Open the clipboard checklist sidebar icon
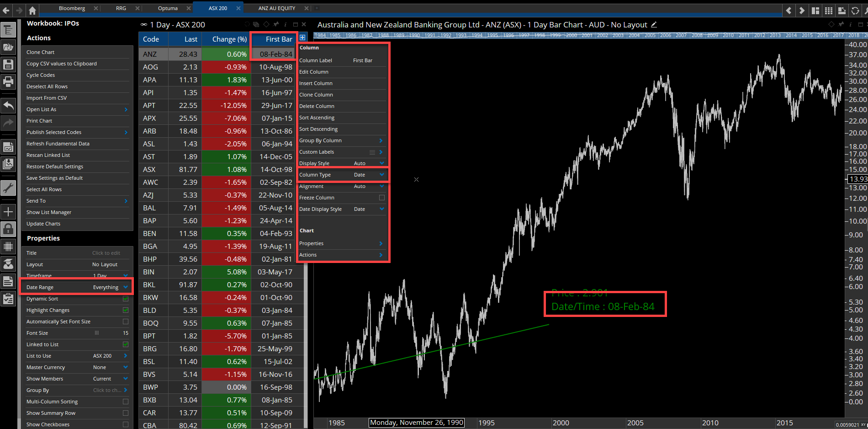The width and height of the screenshot is (868, 429). [x=8, y=299]
